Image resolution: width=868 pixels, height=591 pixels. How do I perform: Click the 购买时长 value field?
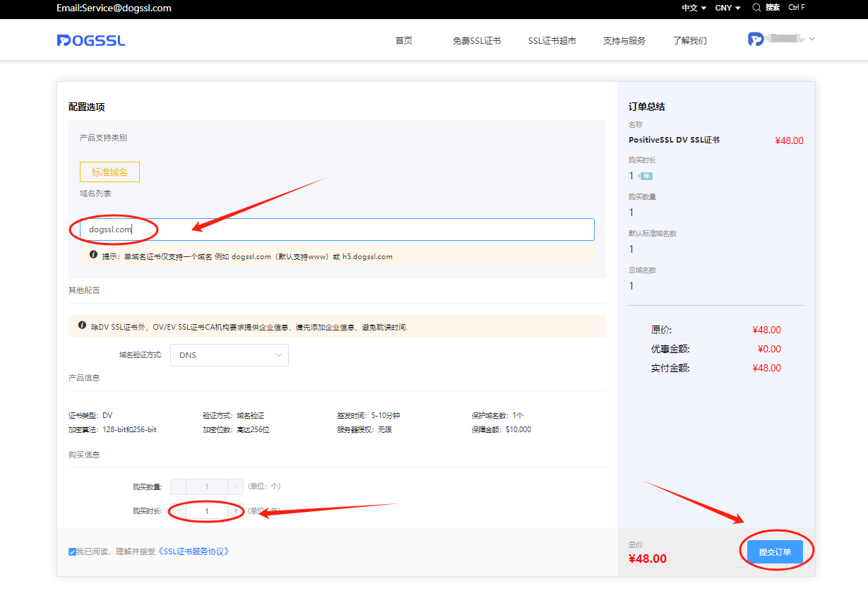(207, 511)
